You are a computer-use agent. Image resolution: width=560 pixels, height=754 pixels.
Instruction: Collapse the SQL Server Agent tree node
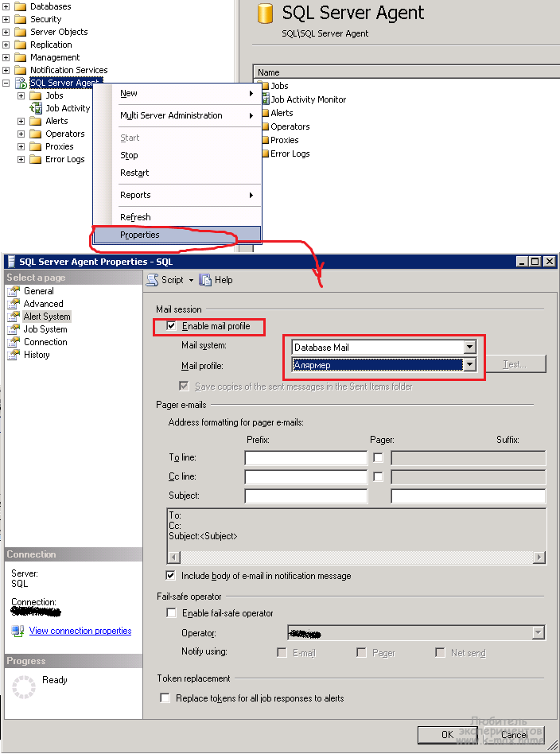click(6, 83)
